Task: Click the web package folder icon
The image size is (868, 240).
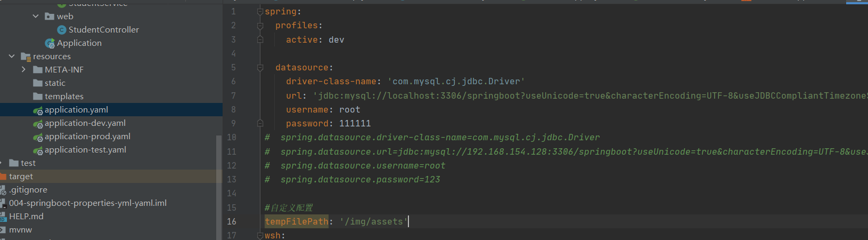Action: [50, 17]
